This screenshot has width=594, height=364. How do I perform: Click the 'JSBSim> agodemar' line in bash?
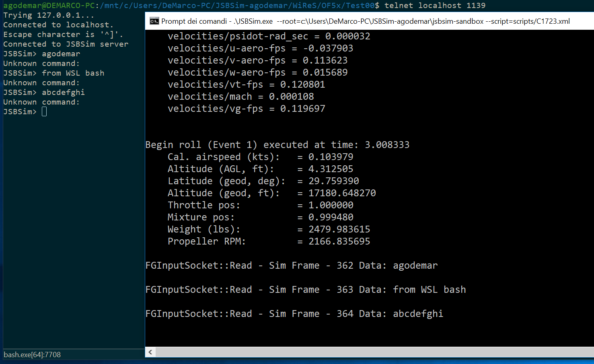[x=42, y=54]
